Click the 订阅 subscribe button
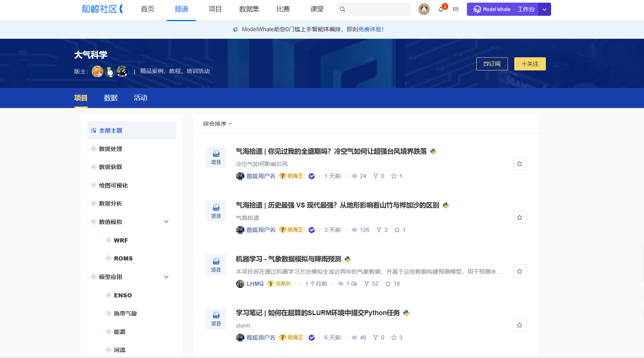The image size is (644, 358). 492,64
